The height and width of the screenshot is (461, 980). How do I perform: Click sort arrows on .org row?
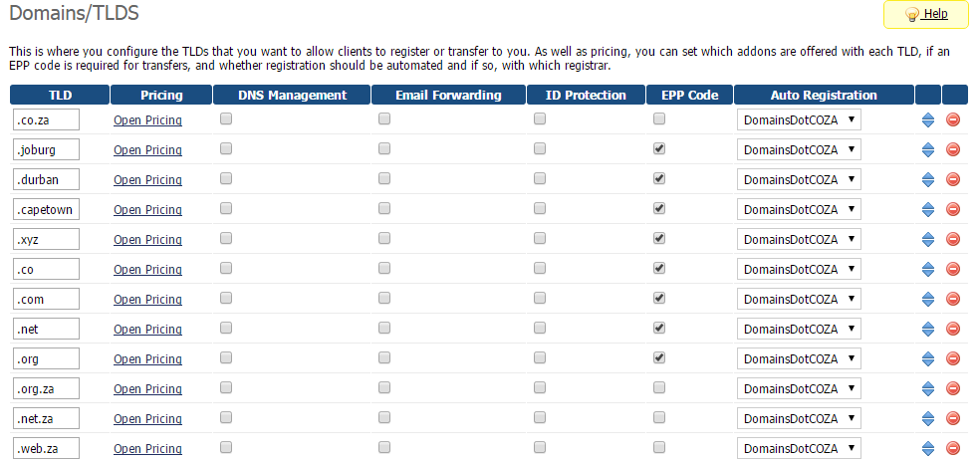(x=927, y=358)
